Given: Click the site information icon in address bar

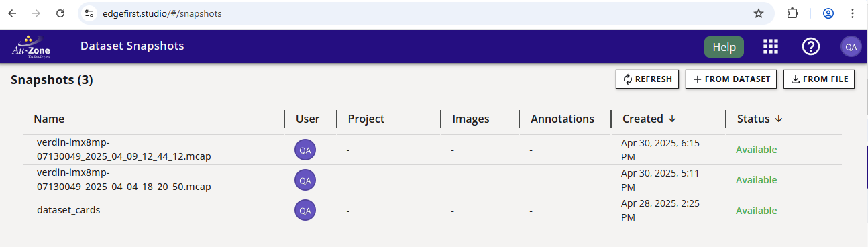Looking at the screenshot, I should pos(89,13).
